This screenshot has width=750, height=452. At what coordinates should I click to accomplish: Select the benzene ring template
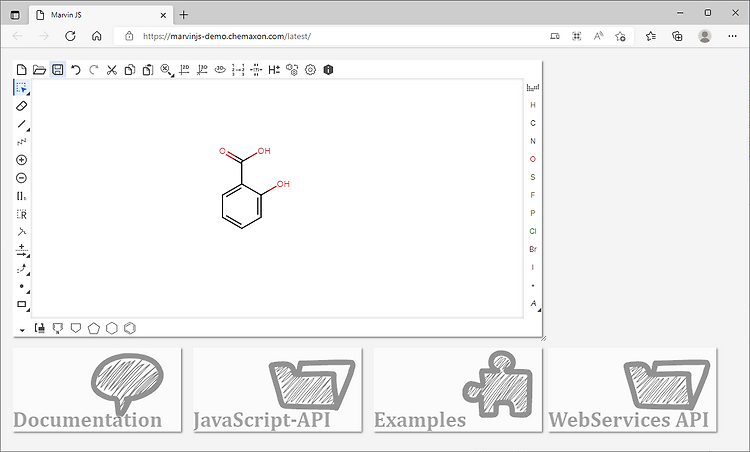[130, 328]
